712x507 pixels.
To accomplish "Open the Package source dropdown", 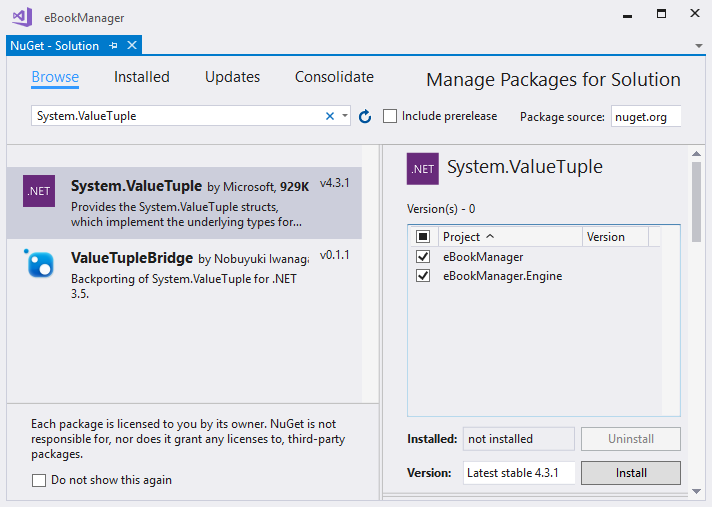I will click(646, 117).
